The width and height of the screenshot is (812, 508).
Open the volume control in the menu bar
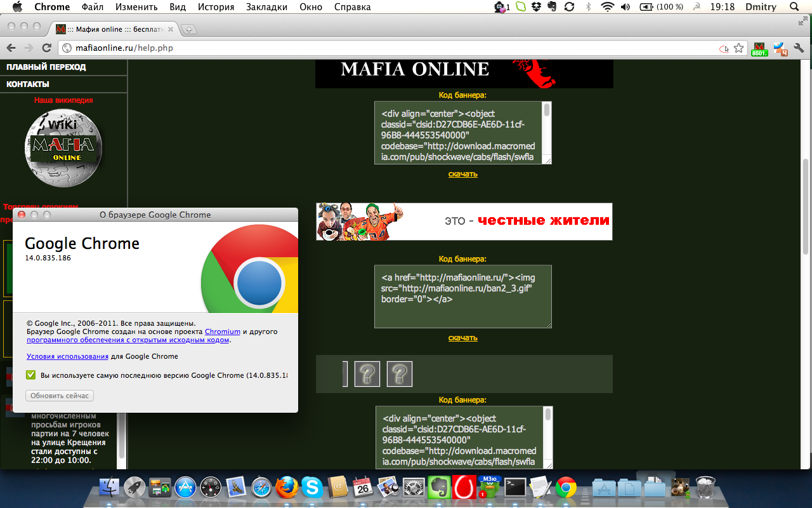[x=625, y=7]
